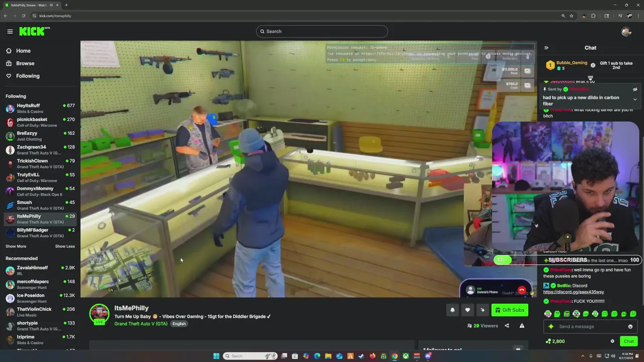Open the Browse section
Image resolution: width=644 pixels, height=362 pixels.
coord(20,63)
